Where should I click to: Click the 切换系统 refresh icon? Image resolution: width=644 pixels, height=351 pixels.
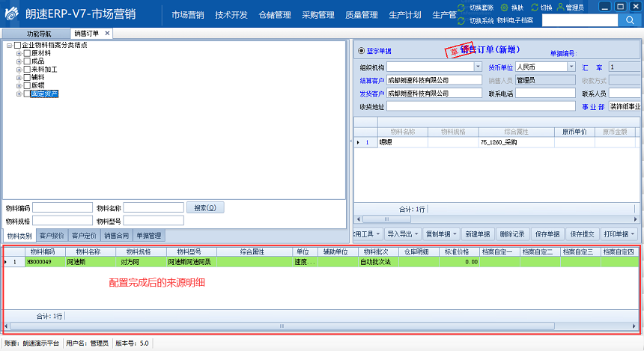[461, 20]
